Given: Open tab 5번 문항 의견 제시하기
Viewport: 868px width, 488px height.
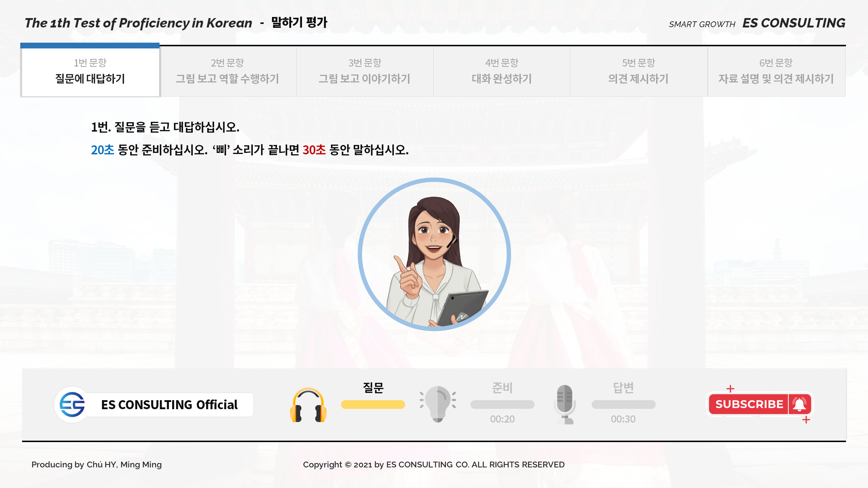Looking at the screenshot, I should pos(639,71).
